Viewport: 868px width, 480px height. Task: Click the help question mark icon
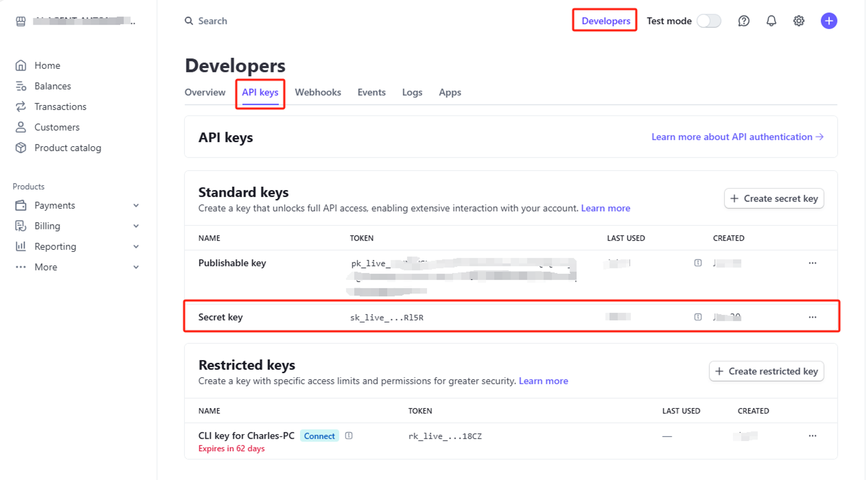click(x=743, y=21)
